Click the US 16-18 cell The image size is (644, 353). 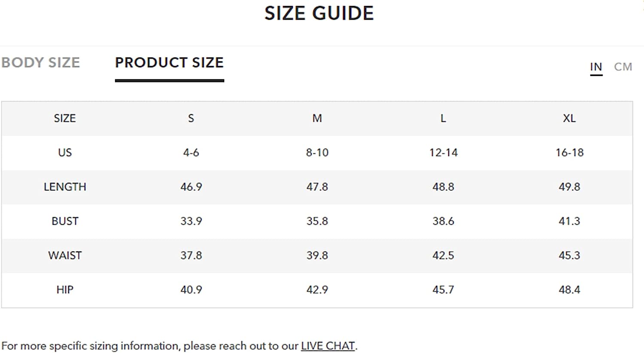[x=569, y=153]
